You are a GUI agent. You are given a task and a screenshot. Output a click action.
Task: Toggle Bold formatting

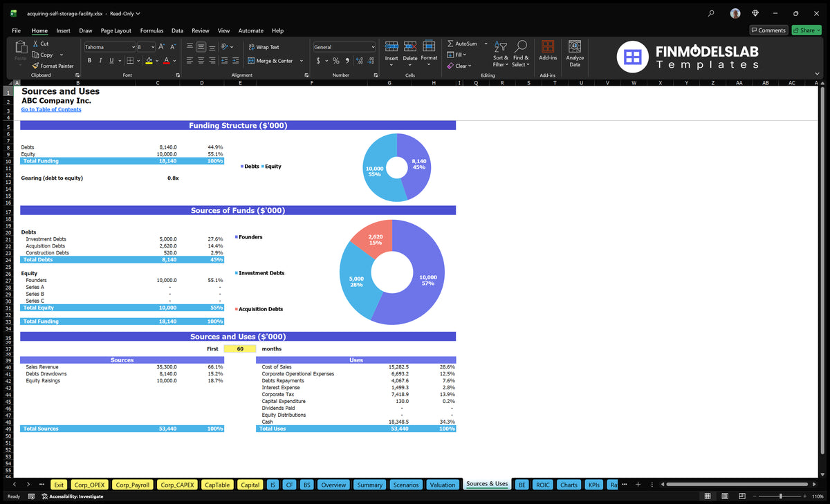click(x=89, y=61)
